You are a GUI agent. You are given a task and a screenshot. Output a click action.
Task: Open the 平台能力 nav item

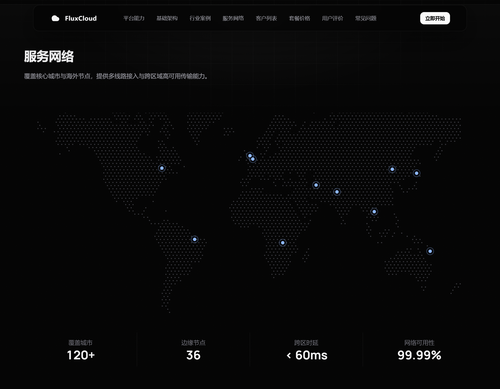point(134,18)
